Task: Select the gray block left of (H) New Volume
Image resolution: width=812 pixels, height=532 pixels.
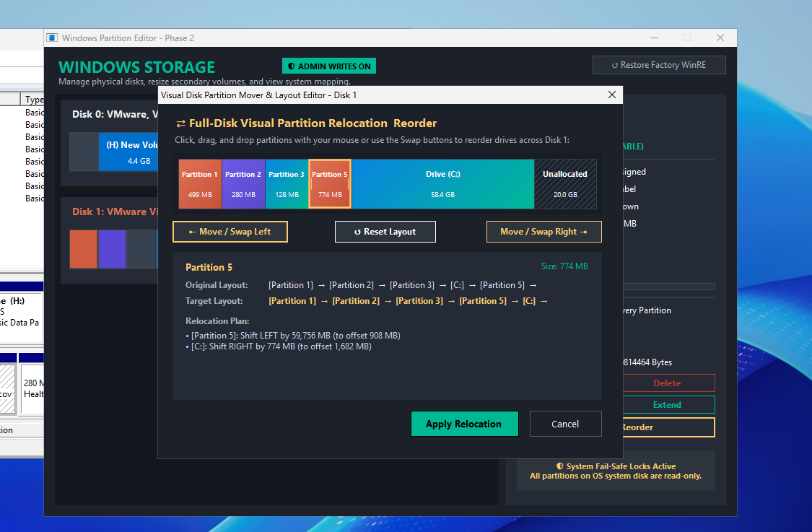Action: point(84,152)
